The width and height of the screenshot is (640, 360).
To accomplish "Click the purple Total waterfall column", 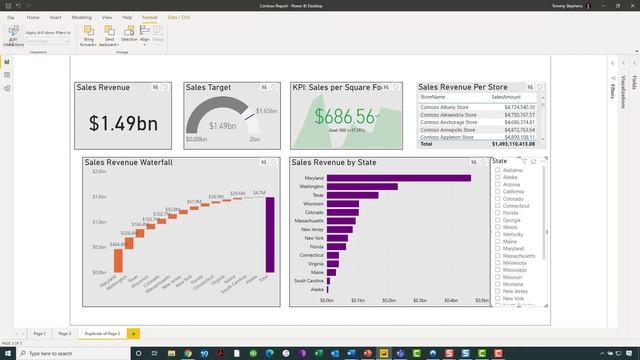I will [270, 235].
